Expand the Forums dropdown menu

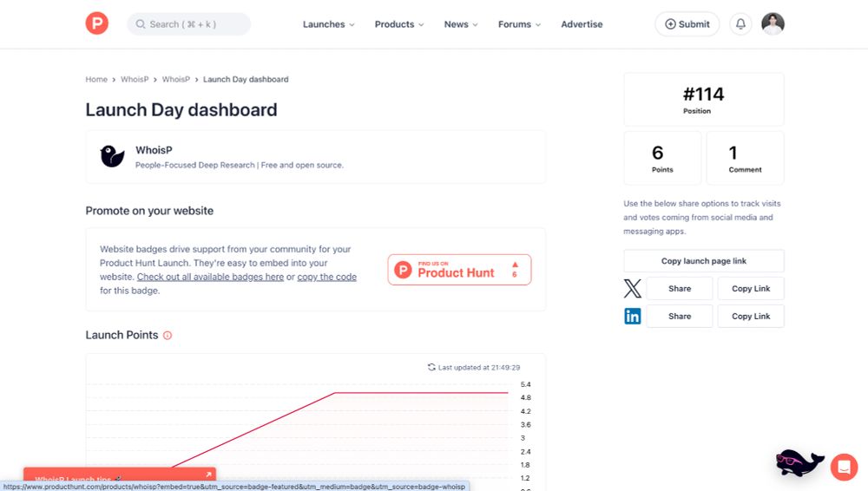point(519,24)
